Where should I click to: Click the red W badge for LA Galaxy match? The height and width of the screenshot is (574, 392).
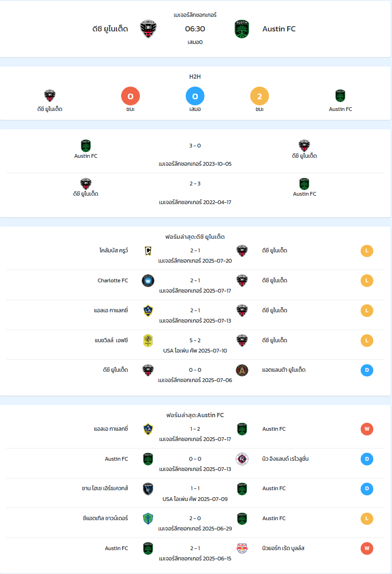[x=367, y=429]
